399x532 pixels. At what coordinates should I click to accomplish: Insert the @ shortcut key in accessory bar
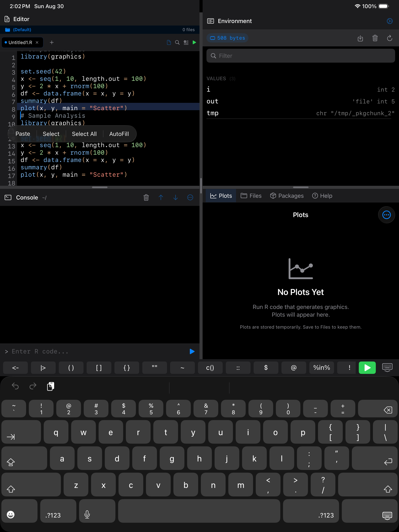pyautogui.click(x=294, y=368)
